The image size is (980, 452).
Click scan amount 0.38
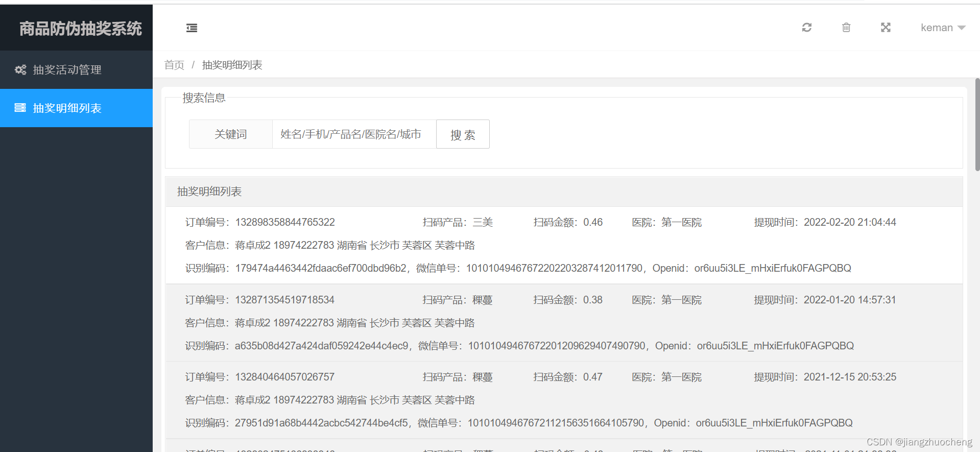click(x=593, y=300)
